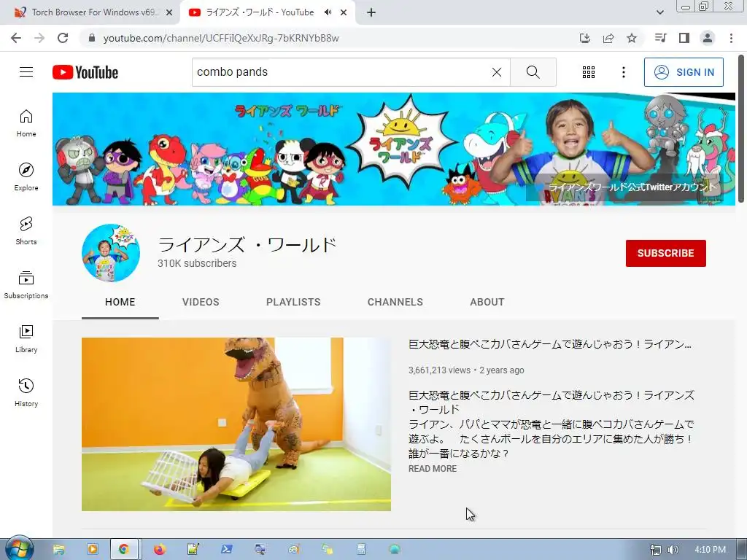Open Library in the sidebar
This screenshot has width=747, height=560.
(26, 338)
